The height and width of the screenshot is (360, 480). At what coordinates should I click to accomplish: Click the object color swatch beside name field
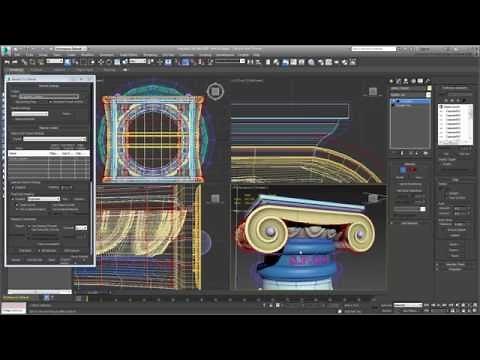click(x=429, y=88)
